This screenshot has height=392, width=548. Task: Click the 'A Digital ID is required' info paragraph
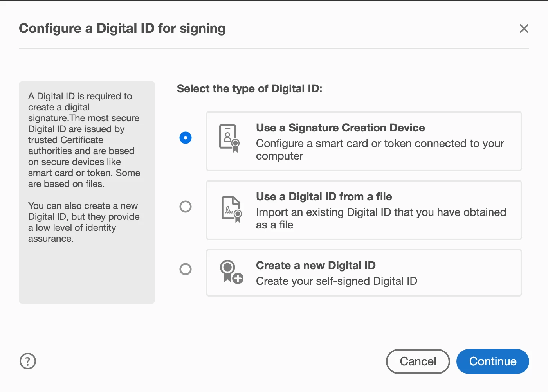(84, 140)
